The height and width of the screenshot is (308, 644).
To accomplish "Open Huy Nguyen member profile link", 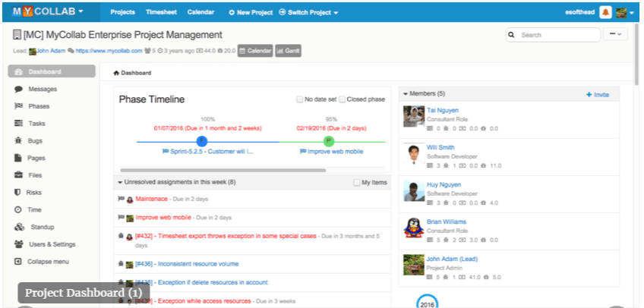I will [x=444, y=184].
